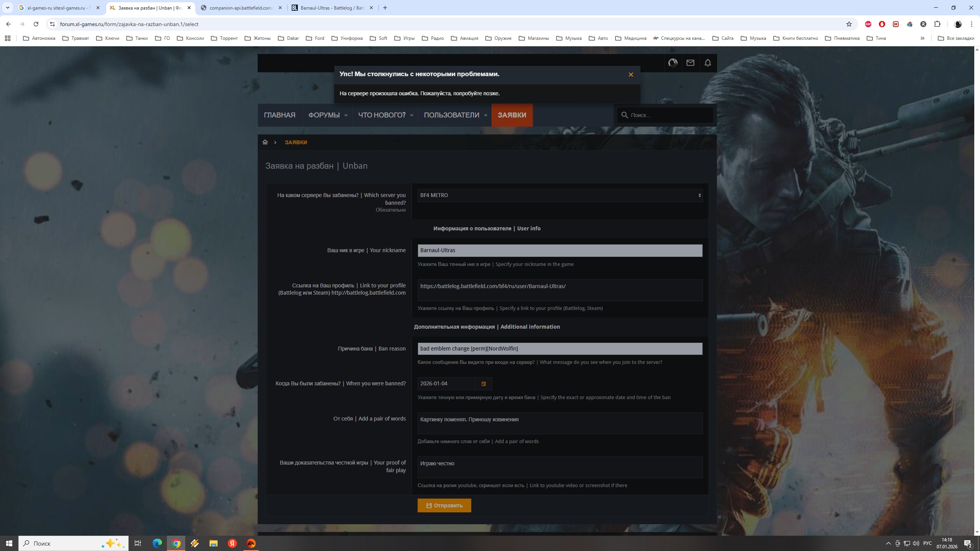Expand the ПОЛЬЗОВАТЕЛИ menu arrow

click(x=485, y=116)
